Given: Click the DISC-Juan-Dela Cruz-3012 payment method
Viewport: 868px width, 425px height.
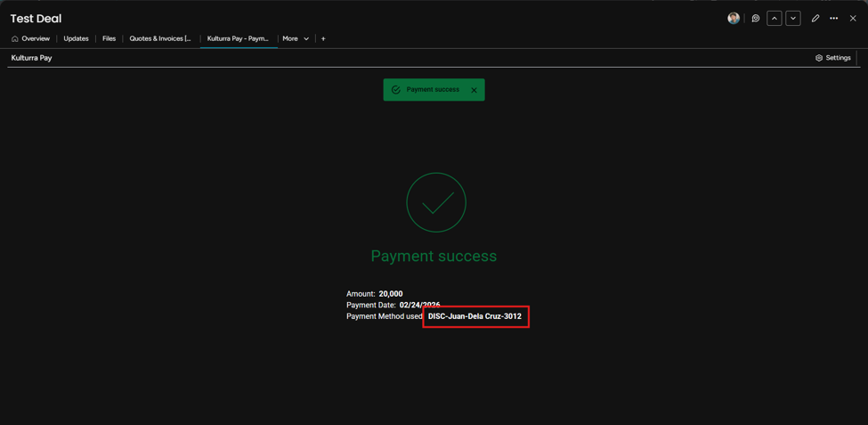Looking at the screenshot, I should [475, 315].
